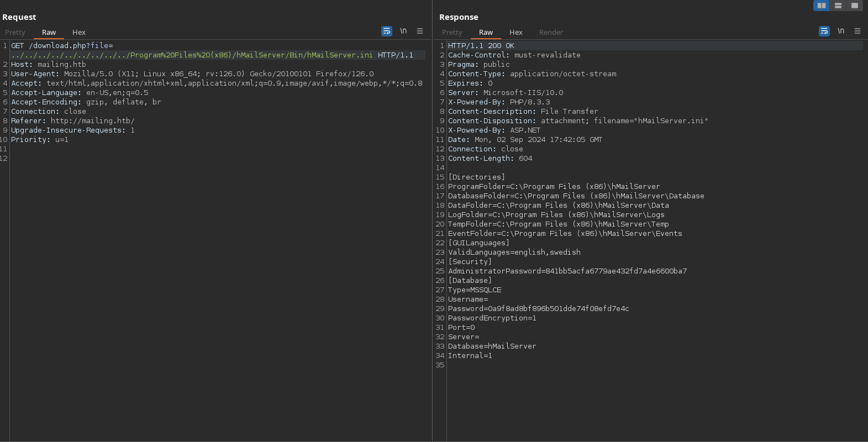Click the Content-Disposition attachment filename line

(578, 121)
